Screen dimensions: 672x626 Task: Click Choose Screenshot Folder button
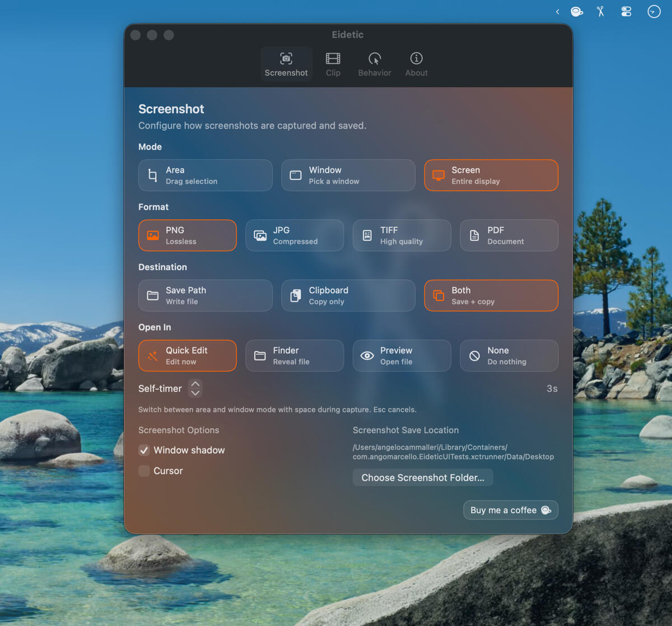pos(423,477)
